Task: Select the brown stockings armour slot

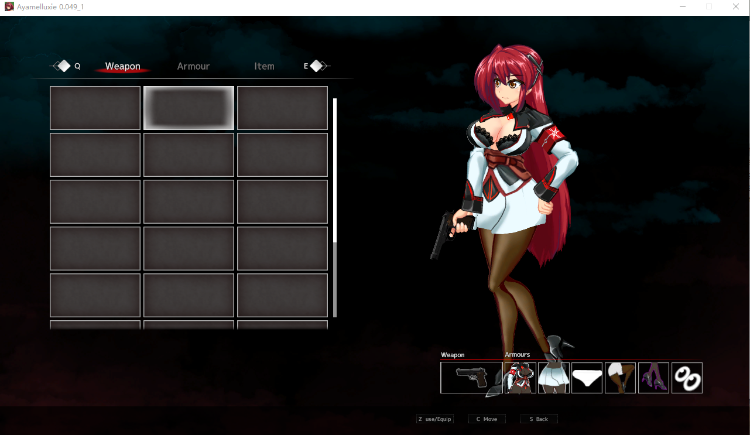Action: [620, 378]
